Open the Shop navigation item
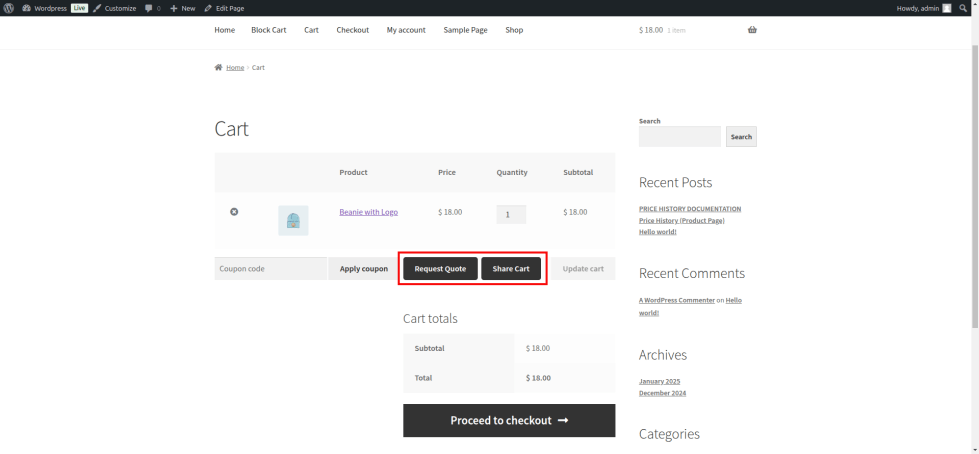This screenshot has width=979, height=454. coord(514,30)
